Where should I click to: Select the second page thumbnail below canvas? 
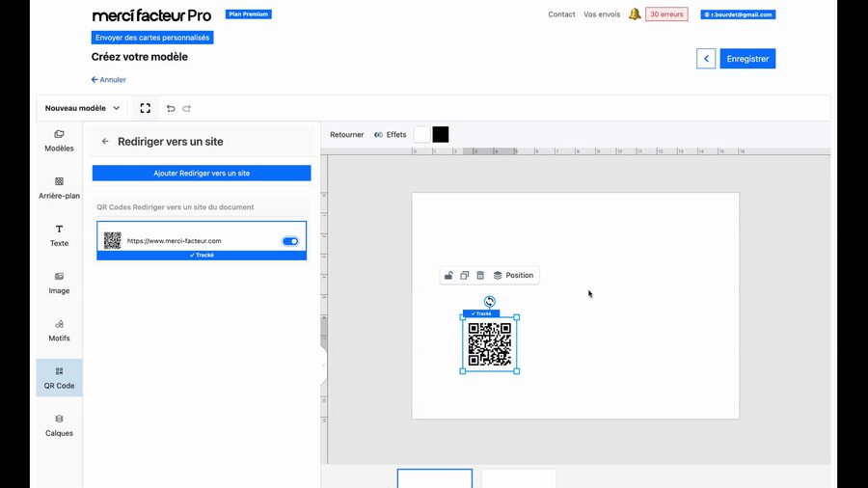click(x=519, y=478)
